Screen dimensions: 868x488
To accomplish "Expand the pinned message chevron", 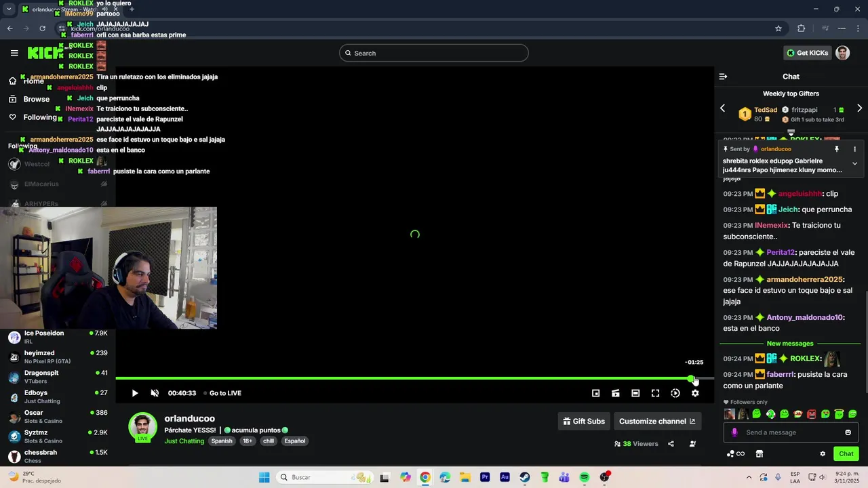I will (854, 163).
